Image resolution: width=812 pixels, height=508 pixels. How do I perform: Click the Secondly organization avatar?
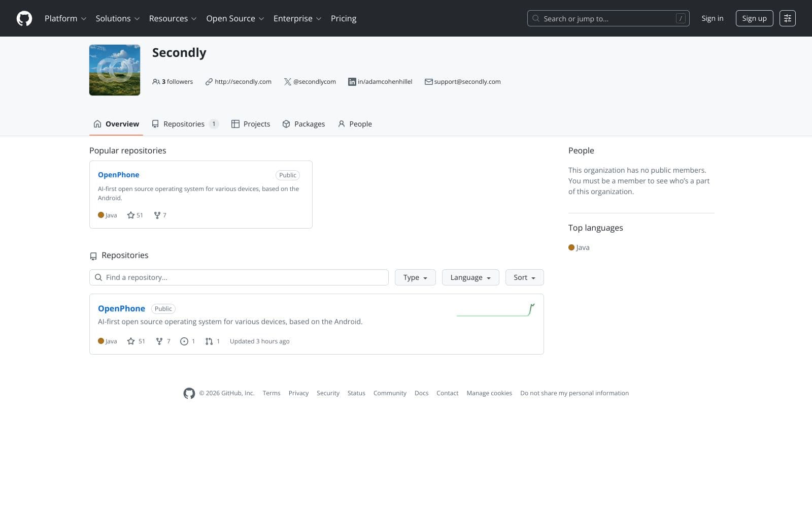(x=115, y=70)
